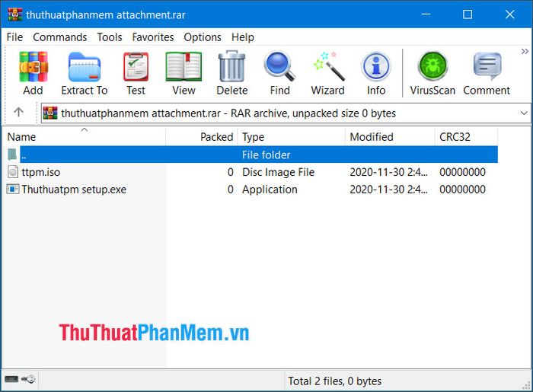
Task: Click the 'Application' type cell
Action: point(270,190)
